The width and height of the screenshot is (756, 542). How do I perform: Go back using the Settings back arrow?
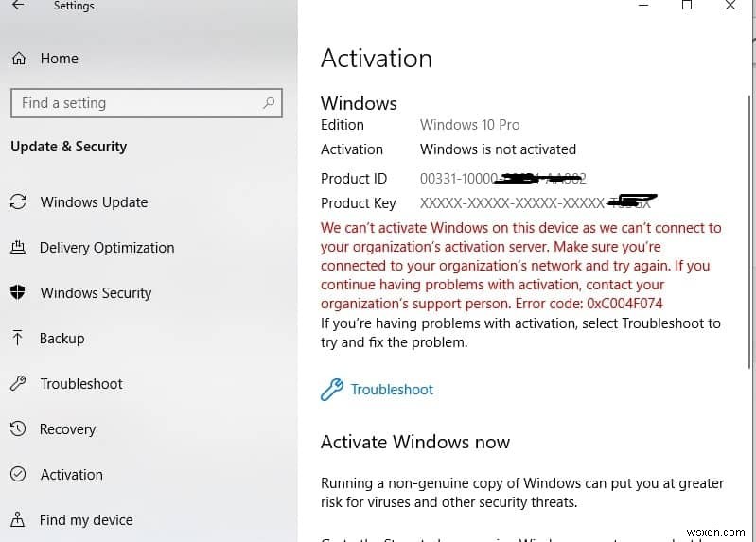(x=18, y=6)
